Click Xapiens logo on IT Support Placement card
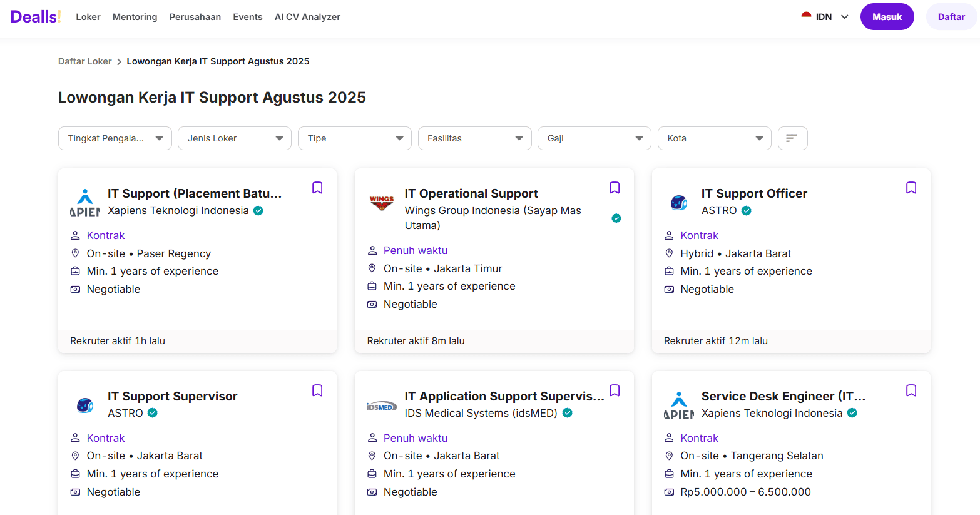This screenshot has width=980, height=515. coord(85,203)
